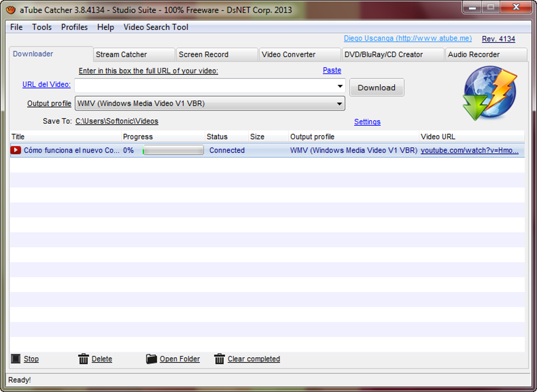This screenshot has width=537, height=392.
Task: Select the 'Cómo funciona el nuevo Co...' title
Action: (72, 150)
